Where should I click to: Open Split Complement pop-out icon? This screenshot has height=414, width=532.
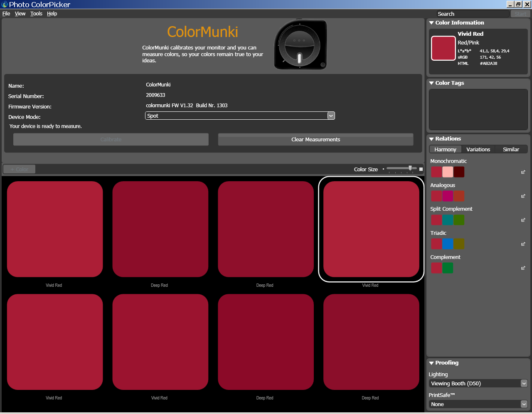523,220
